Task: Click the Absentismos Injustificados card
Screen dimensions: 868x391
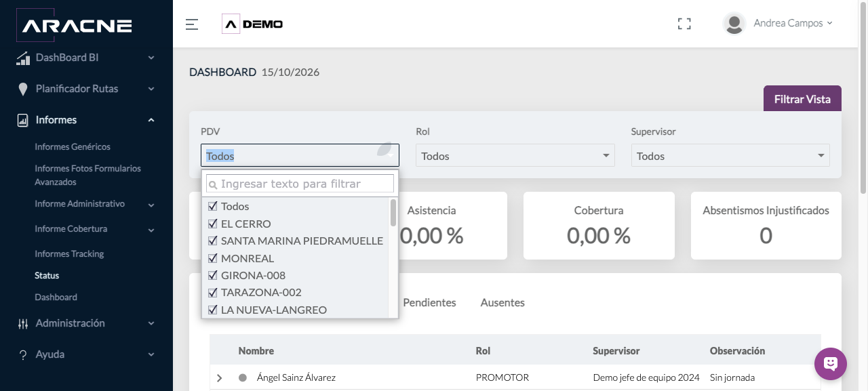Action: [x=766, y=226]
